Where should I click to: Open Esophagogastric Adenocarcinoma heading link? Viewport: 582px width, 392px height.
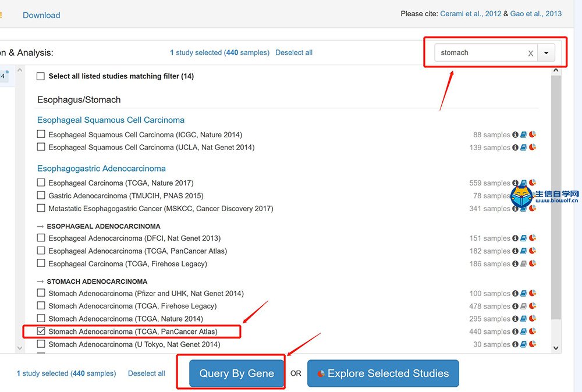click(x=101, y=168)
